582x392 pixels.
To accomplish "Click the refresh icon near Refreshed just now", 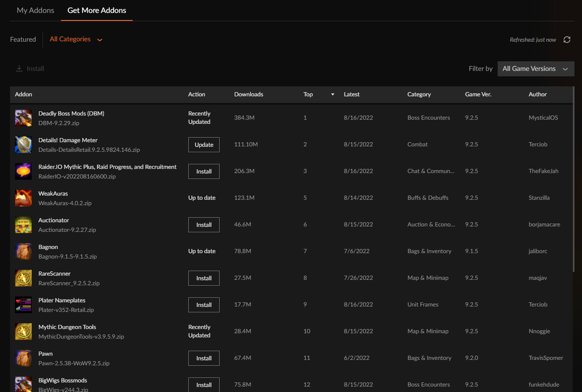I will (567, 39).
